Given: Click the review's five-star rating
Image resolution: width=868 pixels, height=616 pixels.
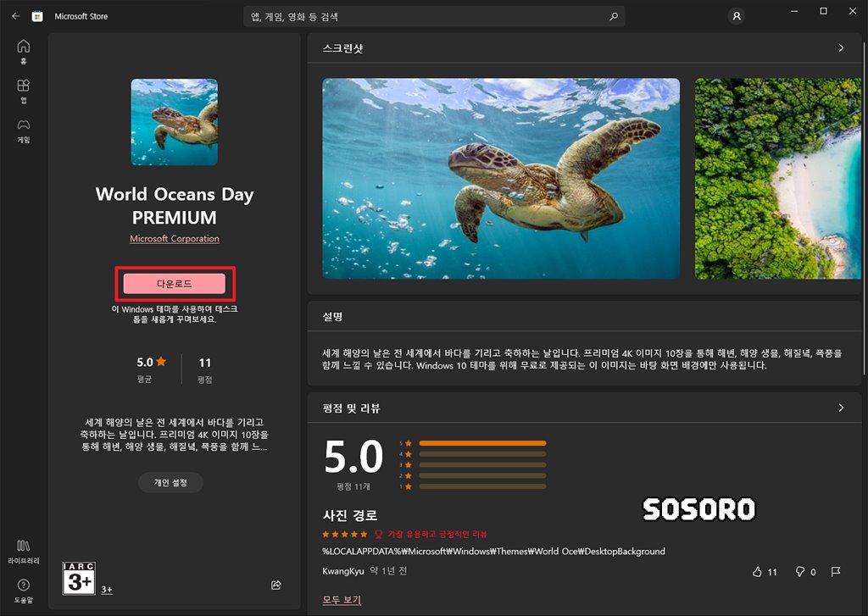Looking at the screenshot, I should click(345, 534).
